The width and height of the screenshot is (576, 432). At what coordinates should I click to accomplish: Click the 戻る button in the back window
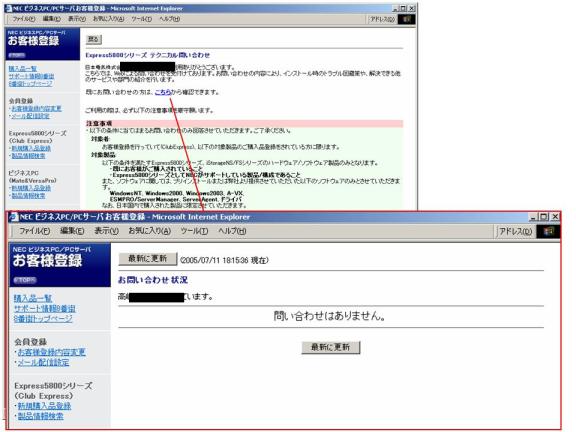pos(94,39)
